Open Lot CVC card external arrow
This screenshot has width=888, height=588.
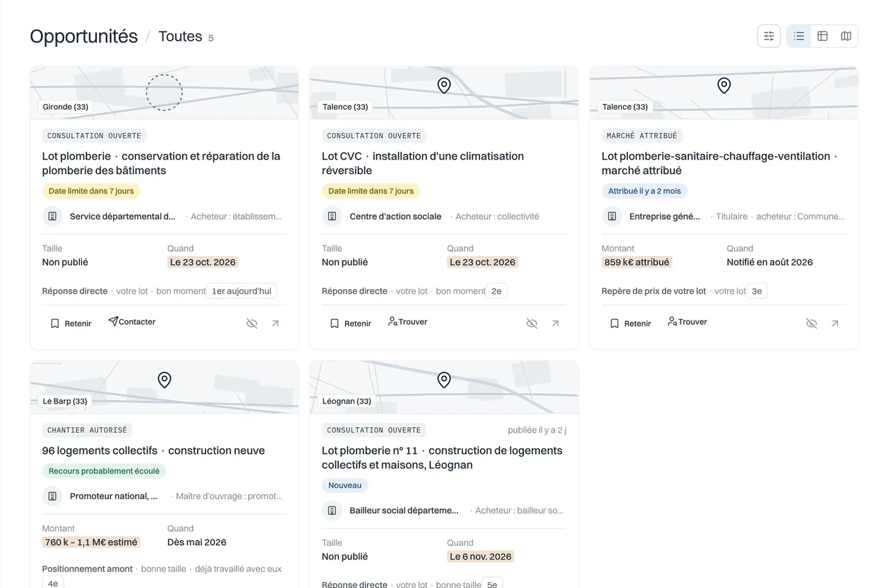555,323
